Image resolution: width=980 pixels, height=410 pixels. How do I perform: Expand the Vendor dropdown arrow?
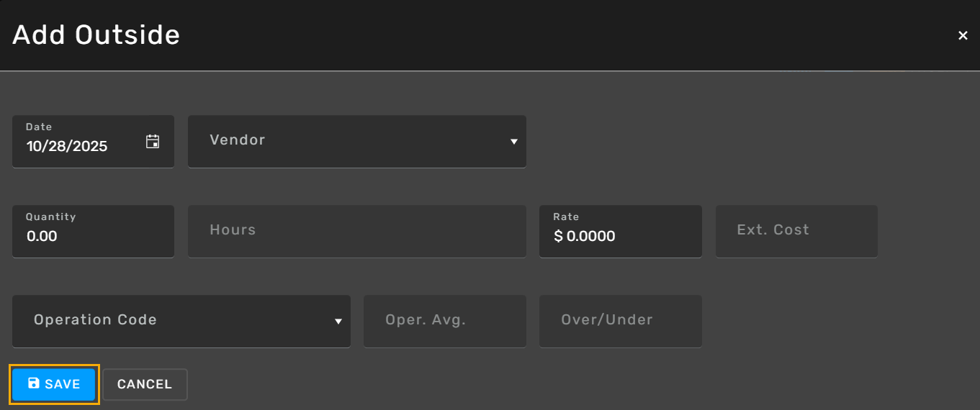coord(514,142)
